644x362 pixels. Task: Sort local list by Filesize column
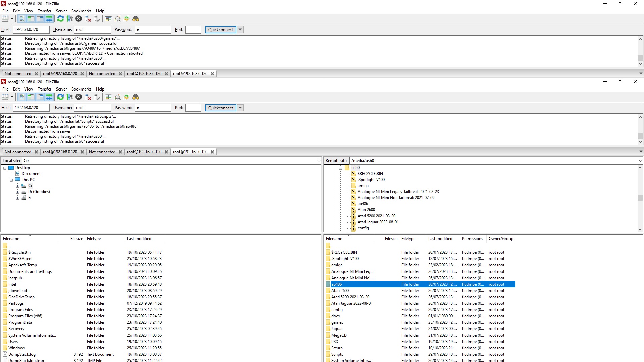click(x=71, y=239)
